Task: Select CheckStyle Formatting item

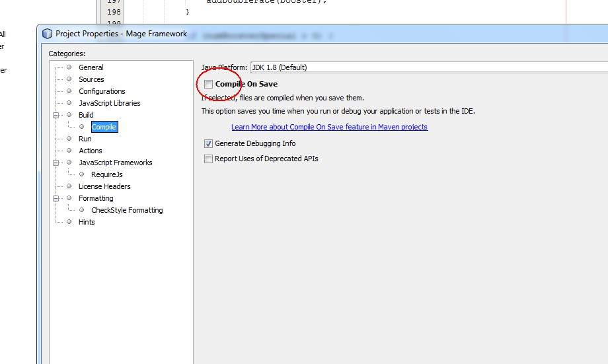Action: (x=127, y=210)
